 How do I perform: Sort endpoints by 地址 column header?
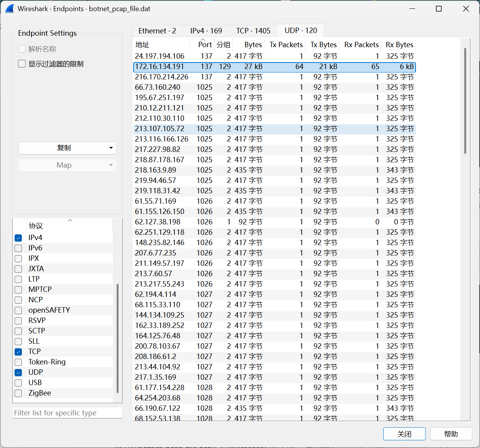tap(162, 44)
